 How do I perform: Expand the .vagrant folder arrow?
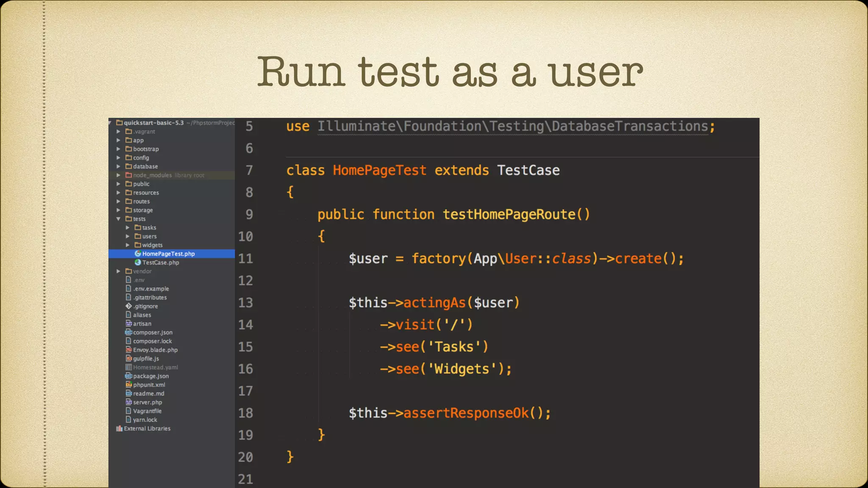point(119,132)
